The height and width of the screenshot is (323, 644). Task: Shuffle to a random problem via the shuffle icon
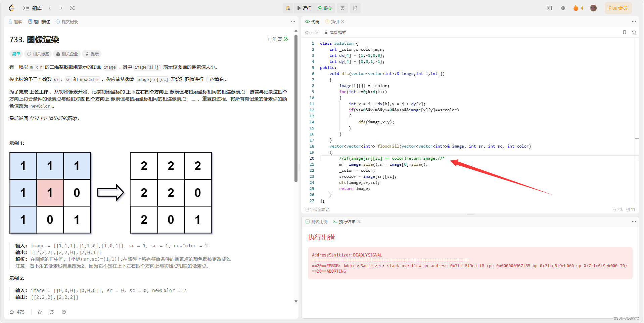[72, 8]
